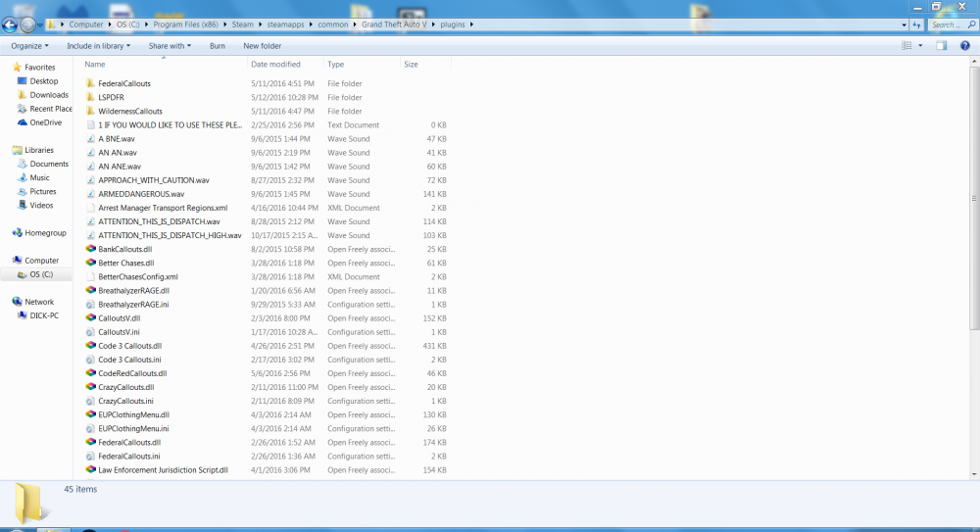Toggle the preview pane icon
The width and height of the screenshot is (980, 532).
coord(941,46)
